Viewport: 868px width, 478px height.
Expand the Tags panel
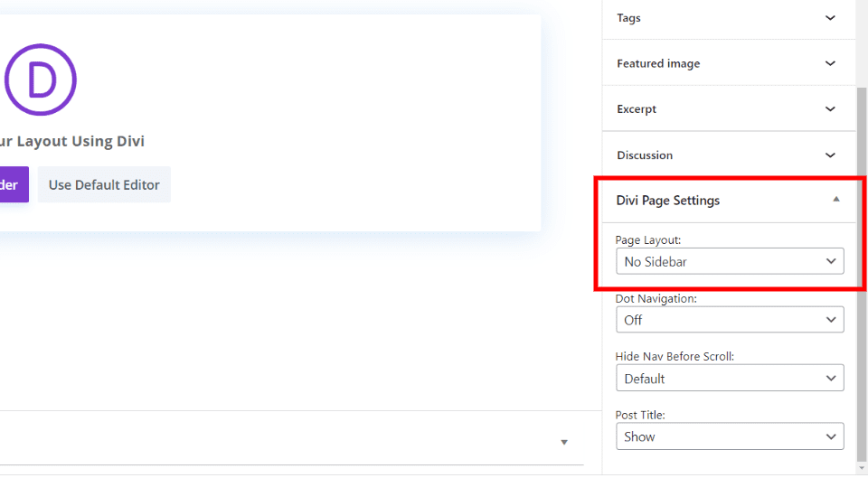[x=729, y=18]
